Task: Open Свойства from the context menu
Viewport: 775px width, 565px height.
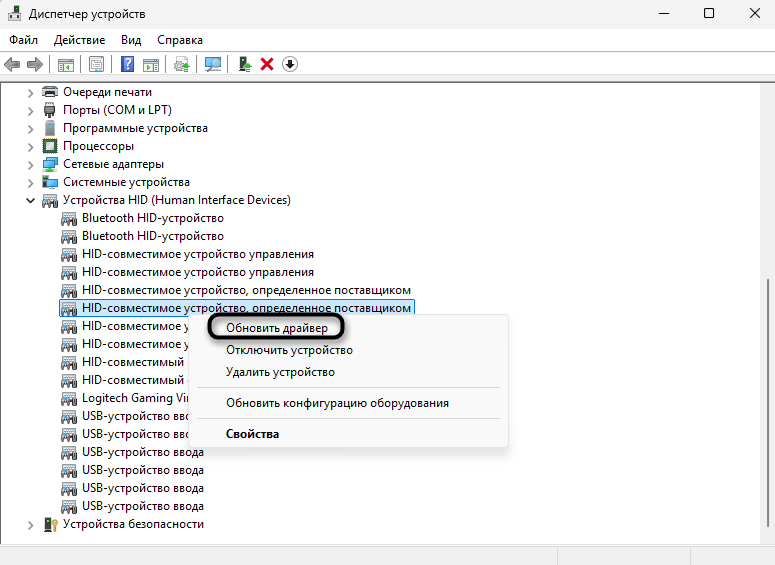Action: pyautogui.click(x=252, y=434)
